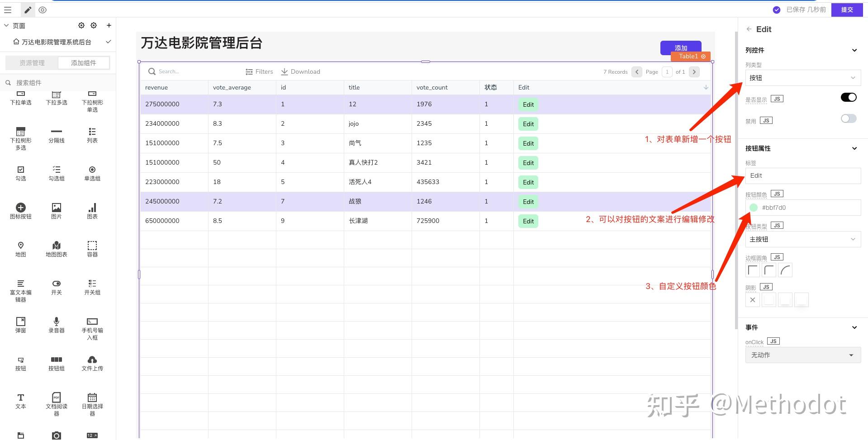Add the 单选组 radio group widget
This screenshot has width=868, height=440.
click(92, 173)
